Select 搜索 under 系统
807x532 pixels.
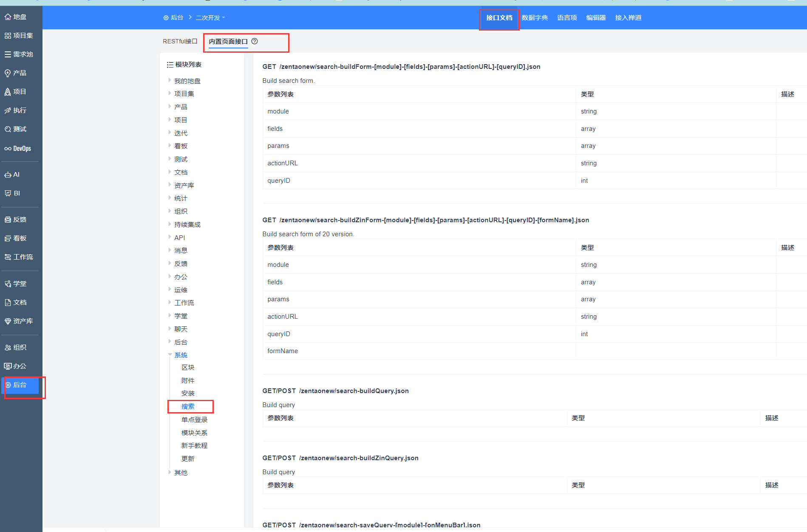188,407
